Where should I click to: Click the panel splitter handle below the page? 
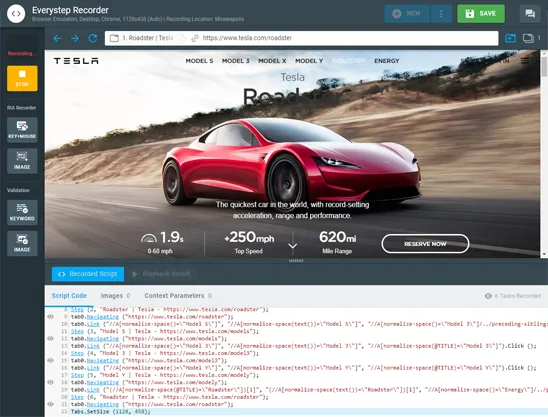296,261
